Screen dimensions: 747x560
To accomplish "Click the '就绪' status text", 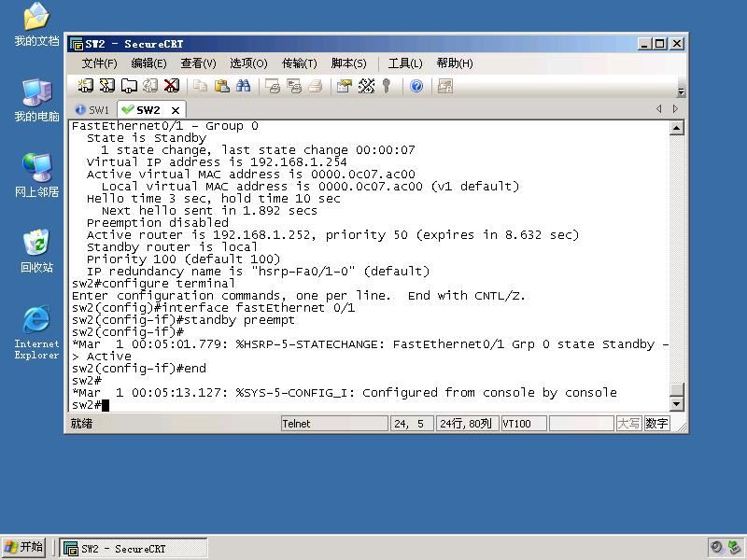I will (x=81, y=424).
